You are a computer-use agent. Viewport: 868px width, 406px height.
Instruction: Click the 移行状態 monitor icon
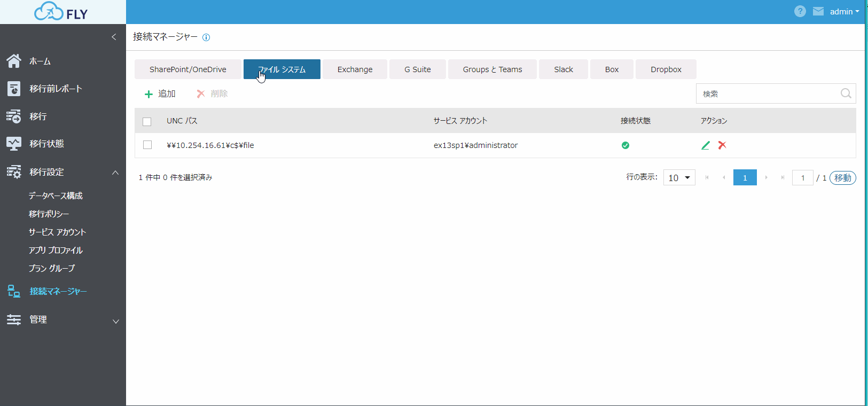coord(14,144)
